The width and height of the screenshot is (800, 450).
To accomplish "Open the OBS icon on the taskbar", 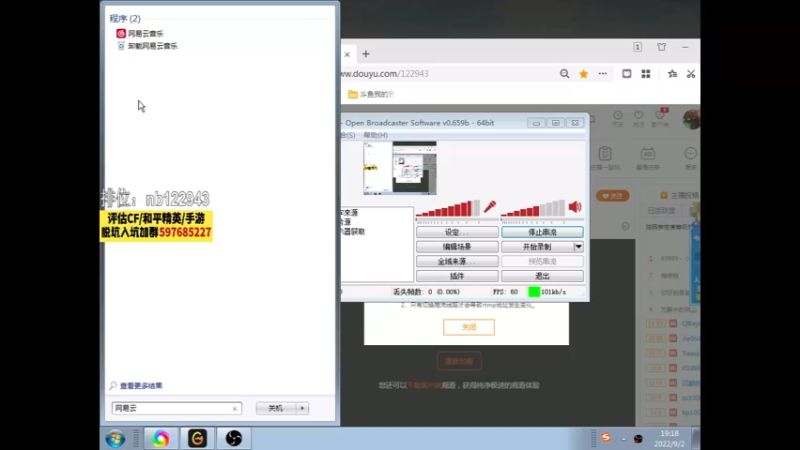I will 234,438.
